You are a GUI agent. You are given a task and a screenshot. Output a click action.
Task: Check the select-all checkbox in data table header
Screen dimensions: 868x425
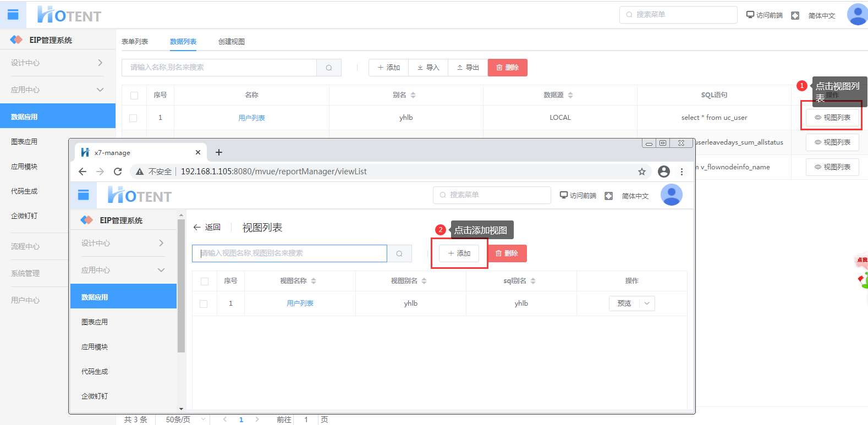click(134, 95)
